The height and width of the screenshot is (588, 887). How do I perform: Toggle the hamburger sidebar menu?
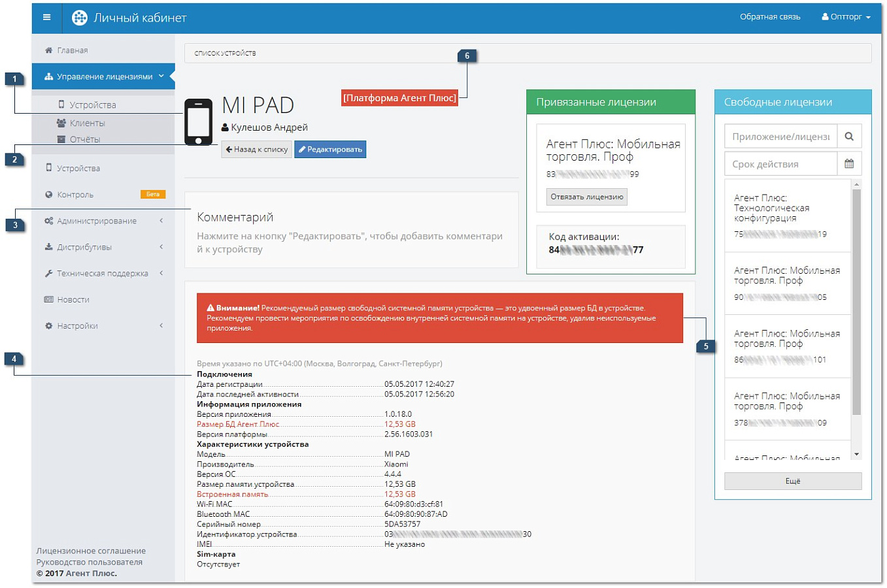point(46,17)
